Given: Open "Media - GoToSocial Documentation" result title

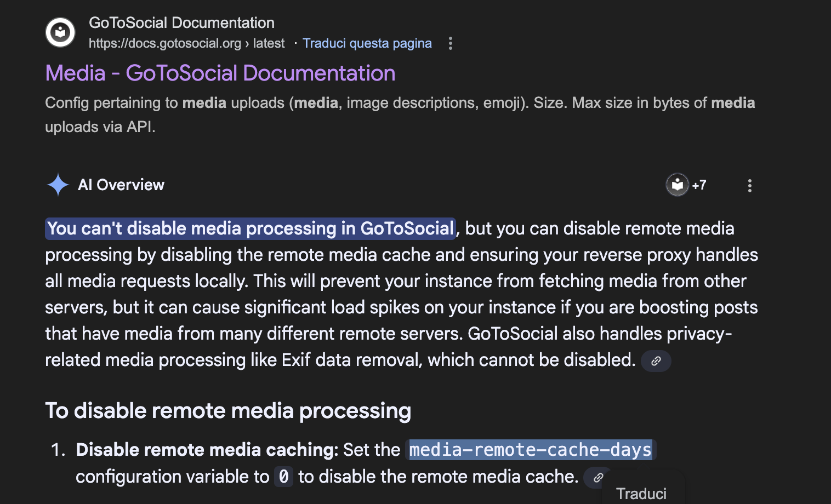Looking at the screenshot, I should [220, 73].
